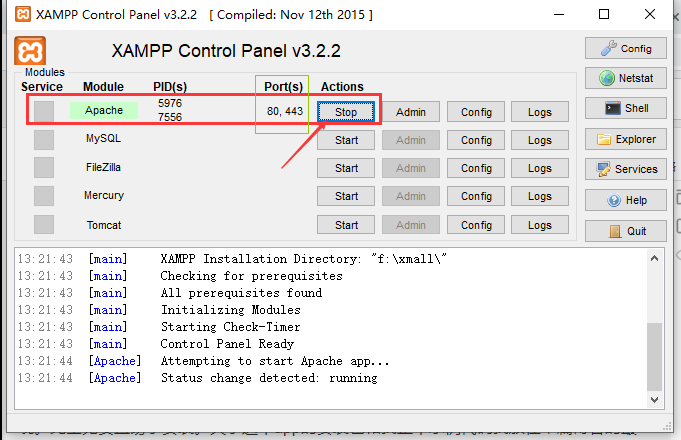The image size is (681, 440).
Task: Click the Apache ports value 80, 443
Action: [x=285, y=112]
